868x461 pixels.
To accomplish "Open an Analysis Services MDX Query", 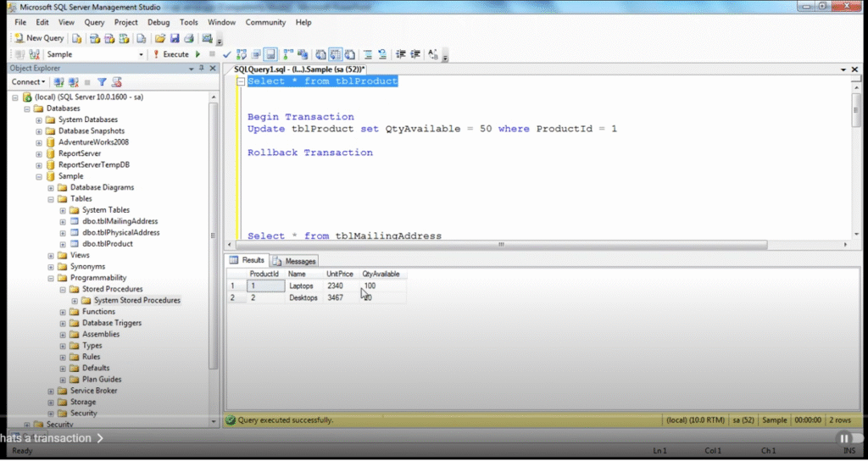I will (95, 38).
